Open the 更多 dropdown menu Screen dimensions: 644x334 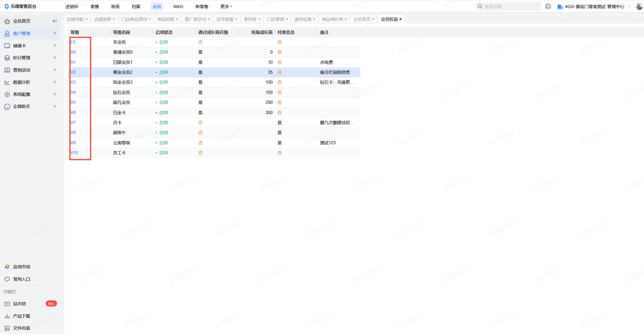[226, 6]
